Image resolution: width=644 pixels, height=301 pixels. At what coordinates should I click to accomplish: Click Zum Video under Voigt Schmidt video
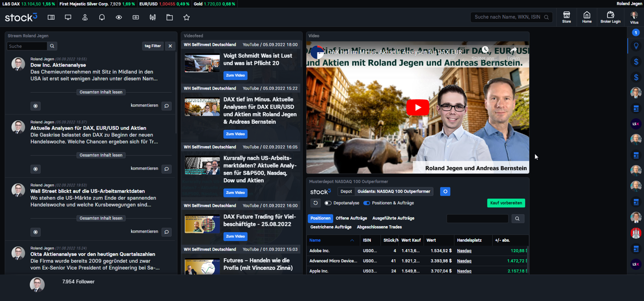click(x=235, y=76)
